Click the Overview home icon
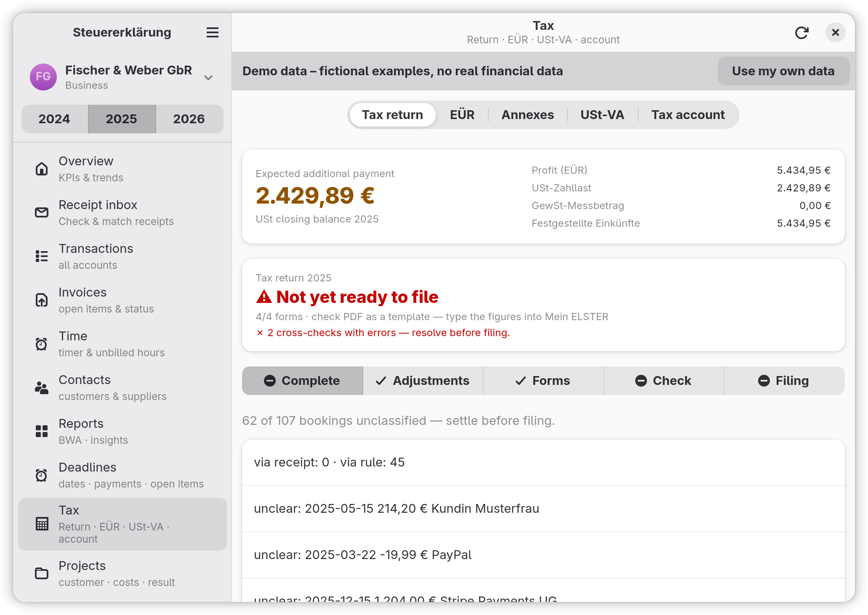 pos(41,169)
